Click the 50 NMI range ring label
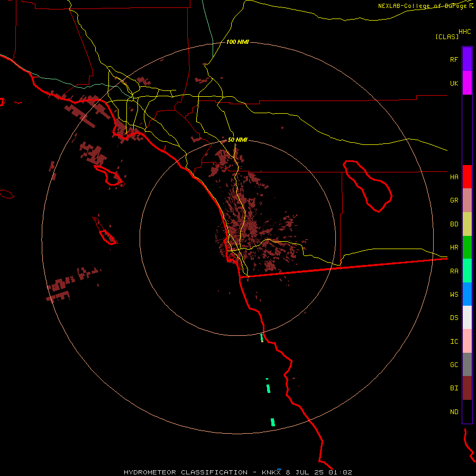Viewport: 476px width, 476px height. tap(237, 140)
